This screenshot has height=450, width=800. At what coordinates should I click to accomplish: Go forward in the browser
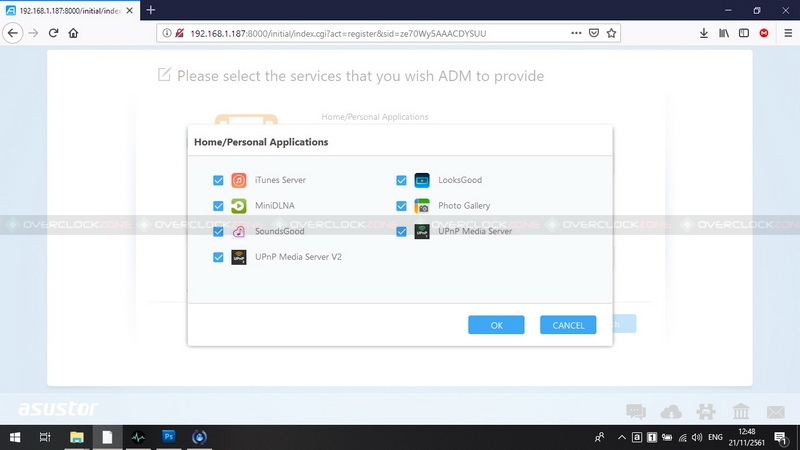pyautogui.click(x=33, y=33)
